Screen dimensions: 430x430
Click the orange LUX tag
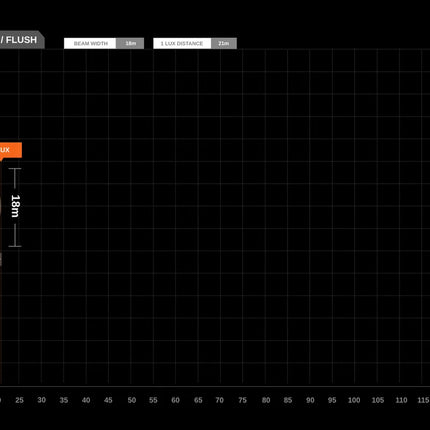(x=11, y=150)
